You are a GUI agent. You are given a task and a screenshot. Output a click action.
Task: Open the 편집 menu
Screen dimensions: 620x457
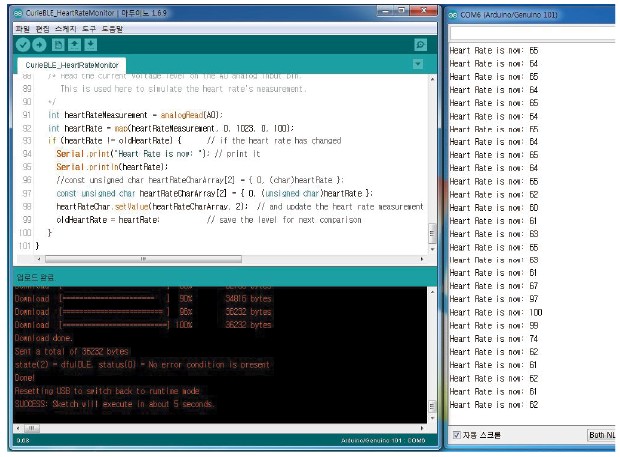(42, 29)
